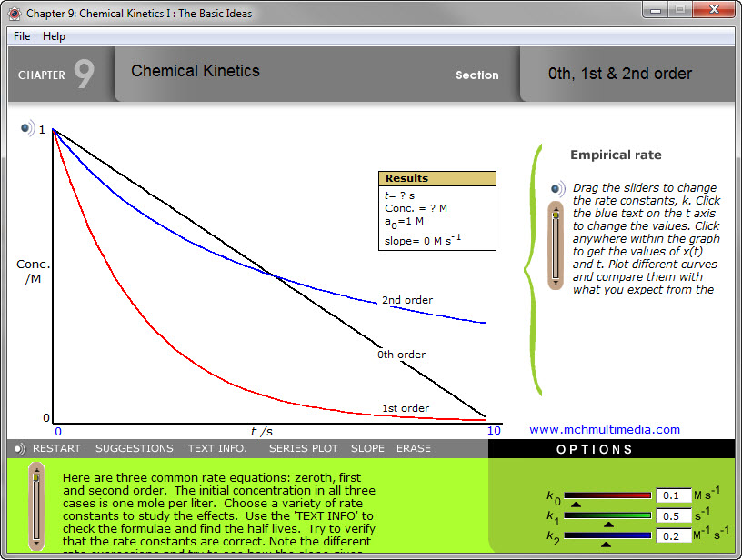The width and height of the screenshot is (742, 560).
Task: Click the k0 rate constant slider track
Action: (607, 495)
